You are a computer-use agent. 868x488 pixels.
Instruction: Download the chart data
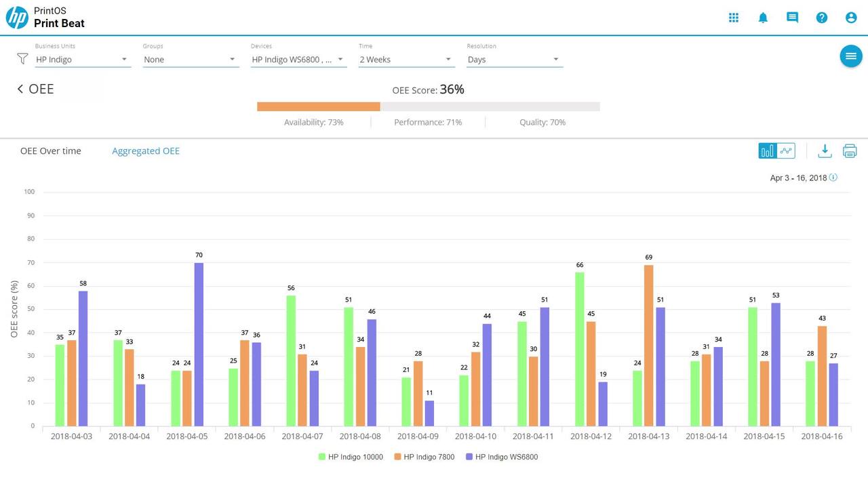click(825, 151)
